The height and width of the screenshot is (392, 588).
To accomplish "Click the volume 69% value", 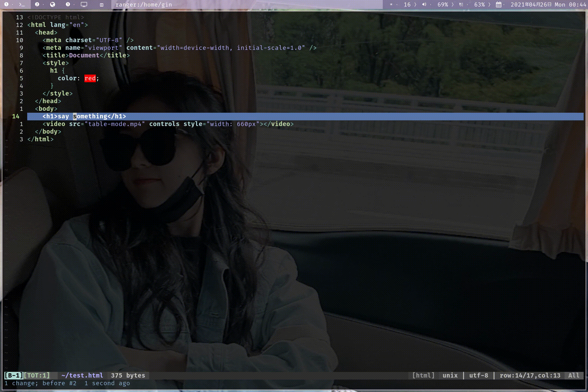I will [443, 5].
